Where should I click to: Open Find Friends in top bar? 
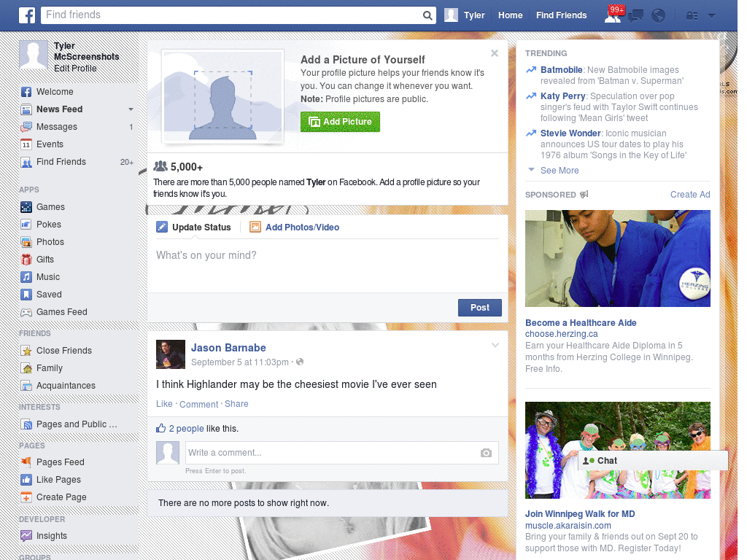561,15
